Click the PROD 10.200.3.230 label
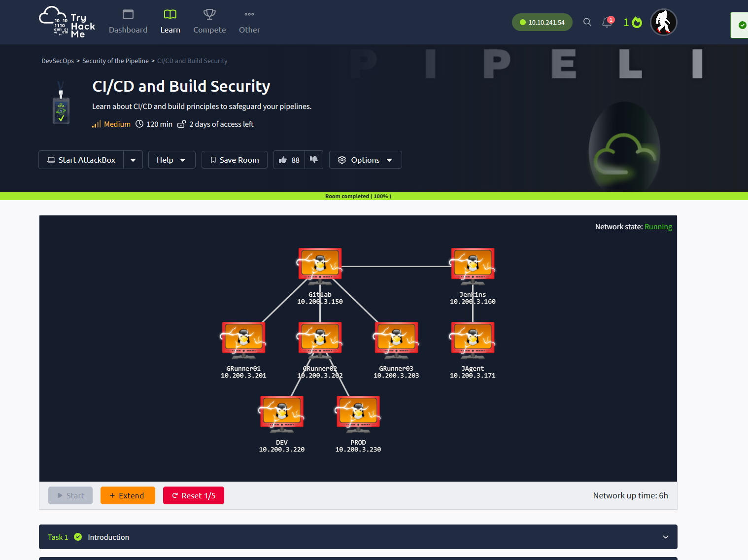This screenshot has width=748, height=560. (358, 446)
